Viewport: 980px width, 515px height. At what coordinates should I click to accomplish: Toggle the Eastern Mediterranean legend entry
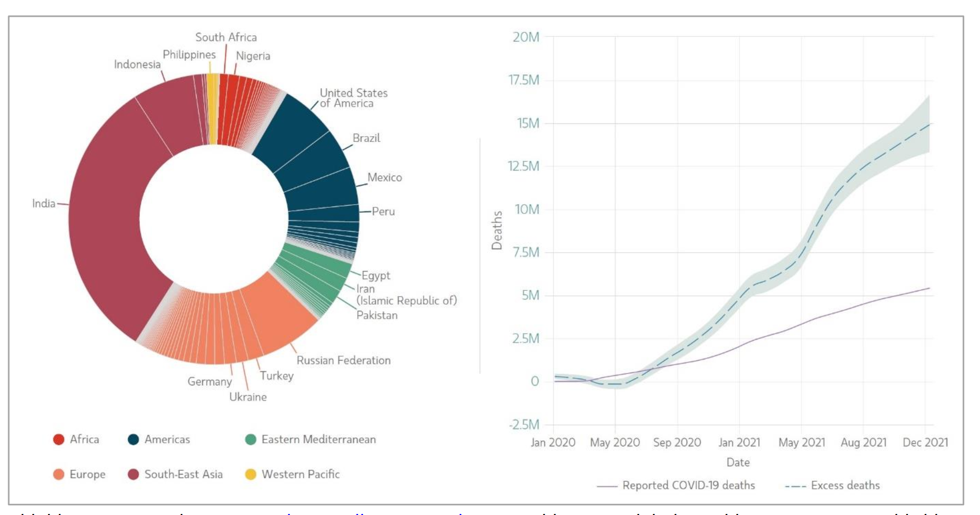[x=252, y=439]
